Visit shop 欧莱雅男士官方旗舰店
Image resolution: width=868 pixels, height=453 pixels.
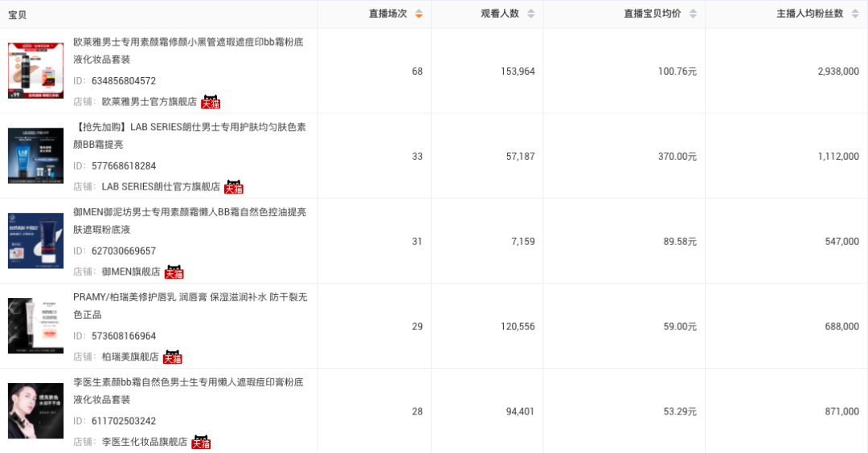pos(149,102)
